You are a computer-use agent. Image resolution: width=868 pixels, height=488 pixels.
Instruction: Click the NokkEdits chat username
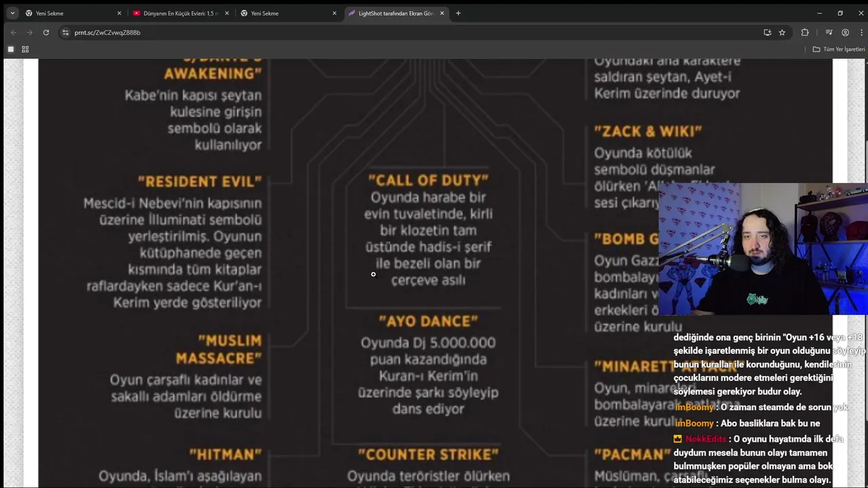pos(705,439)
